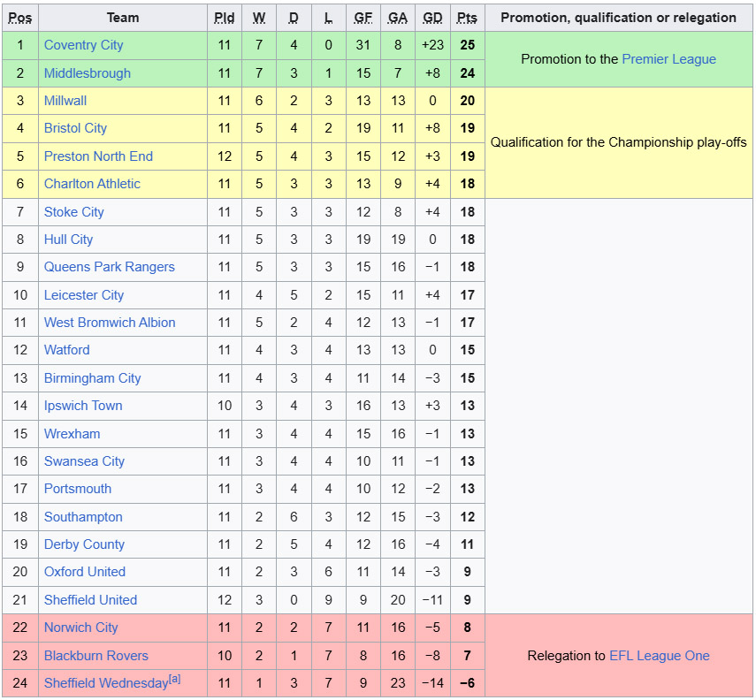Open the West Bromwich Albion link
The image size is (756, 700).
click(110, 323)
